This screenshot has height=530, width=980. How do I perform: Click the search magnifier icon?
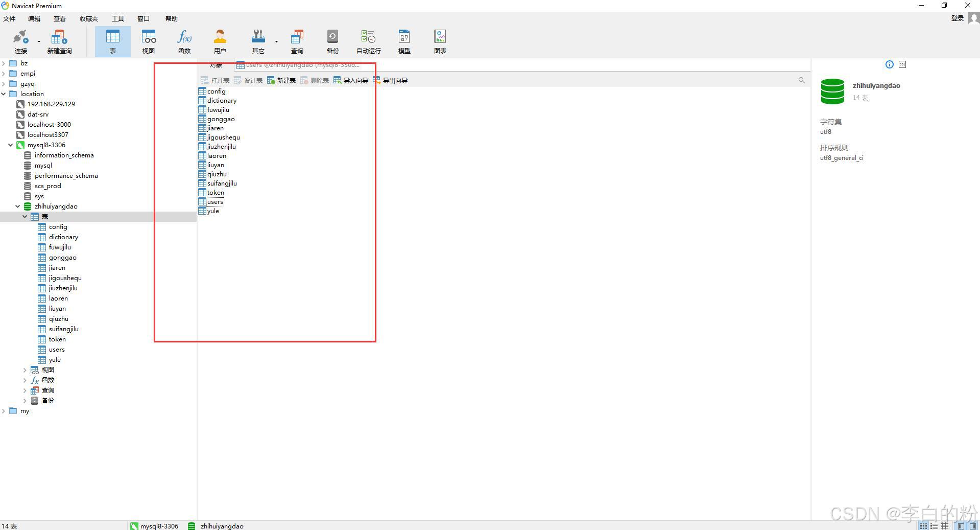pyautogui.click(x=801, y=80)
